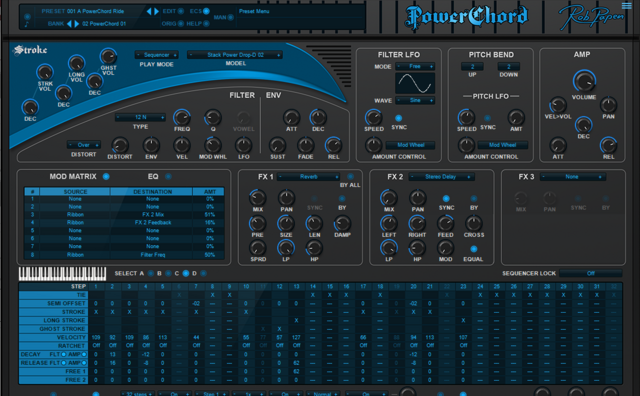Toggle the ORIG indicator light
This screenshot has width=640, height=396.
point(180,24)
